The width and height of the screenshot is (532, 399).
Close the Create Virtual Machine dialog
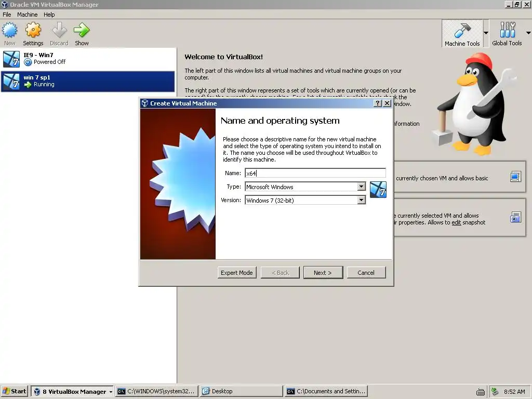(x=387, y=103)
